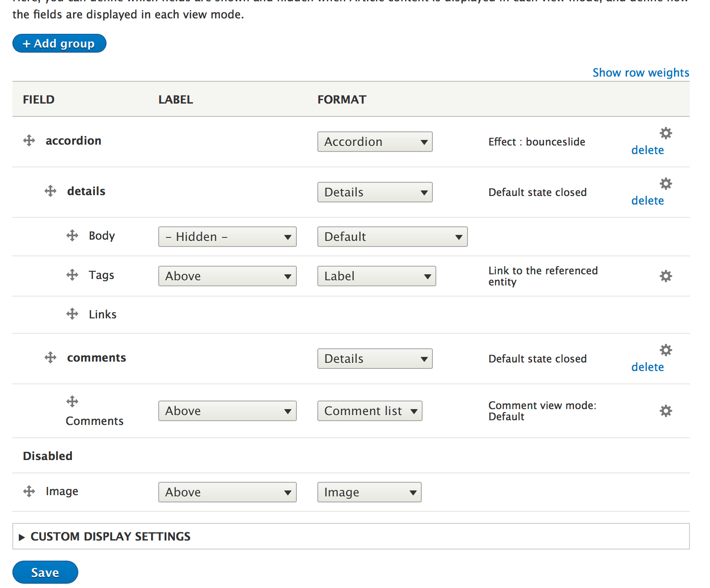
Task: Expand Custom Display Settings
Action: coord(110,536)
